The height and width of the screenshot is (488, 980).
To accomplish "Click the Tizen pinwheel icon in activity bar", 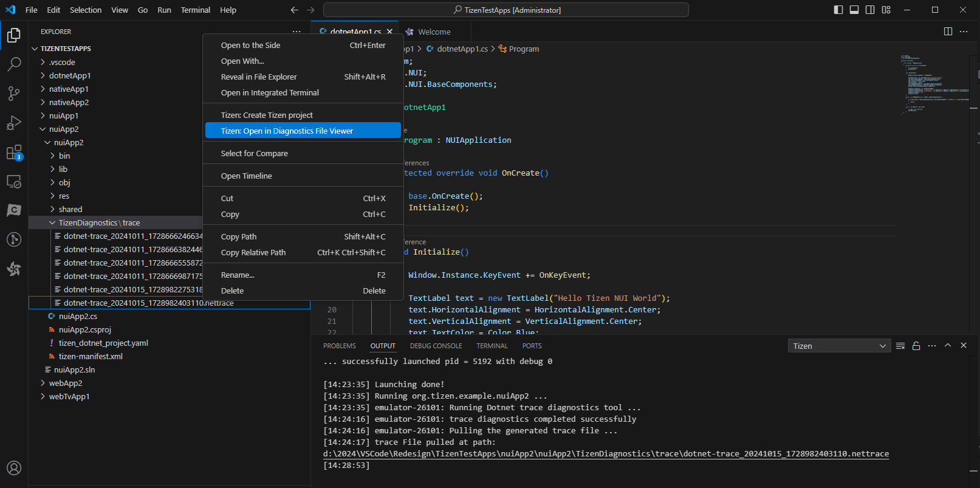I will click(13, 269).
